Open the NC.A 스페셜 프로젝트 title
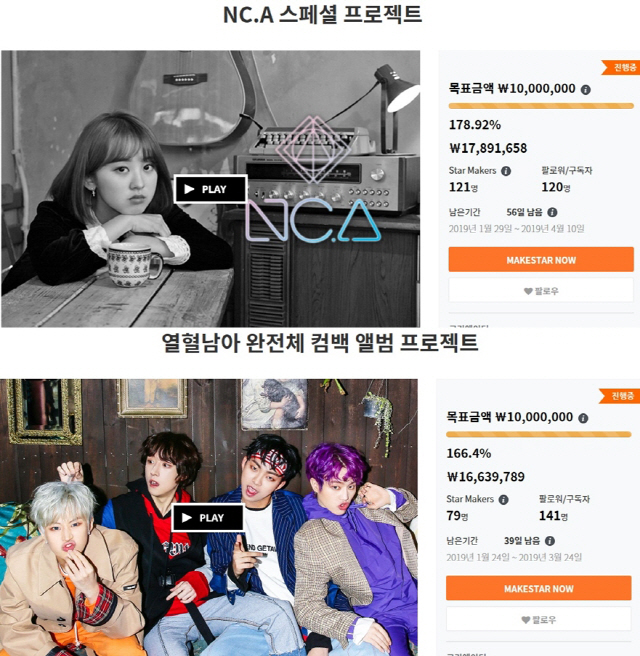The image size is (640, 656). (x=322, y=14)
